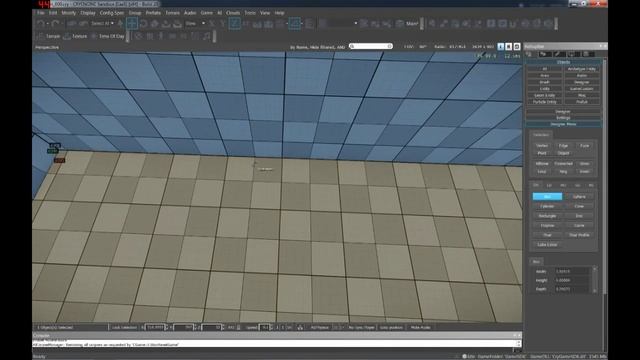Image resolution: width=640 pixels, height=360 pixels.
Task: Open the Select All filter dropdown
Action: (x=102, y=24)
